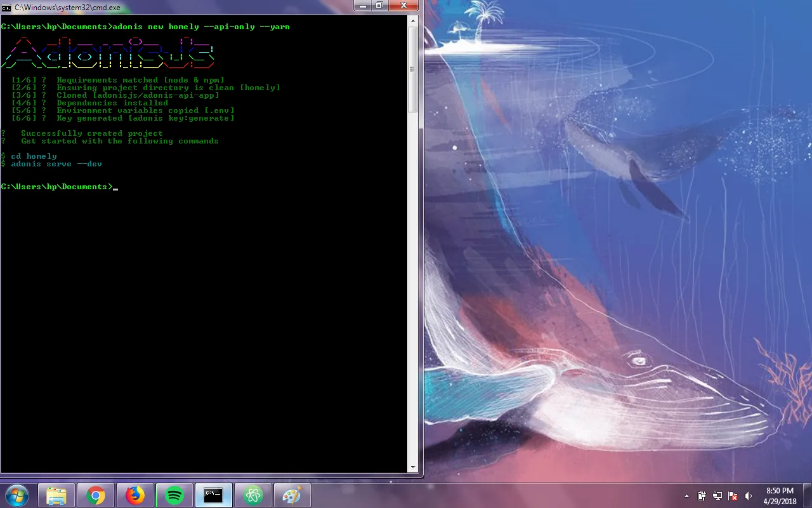This screenshot has width=812, height=508.
Task: Click 'Get started with the following commands' line
Action: point(110,141)
